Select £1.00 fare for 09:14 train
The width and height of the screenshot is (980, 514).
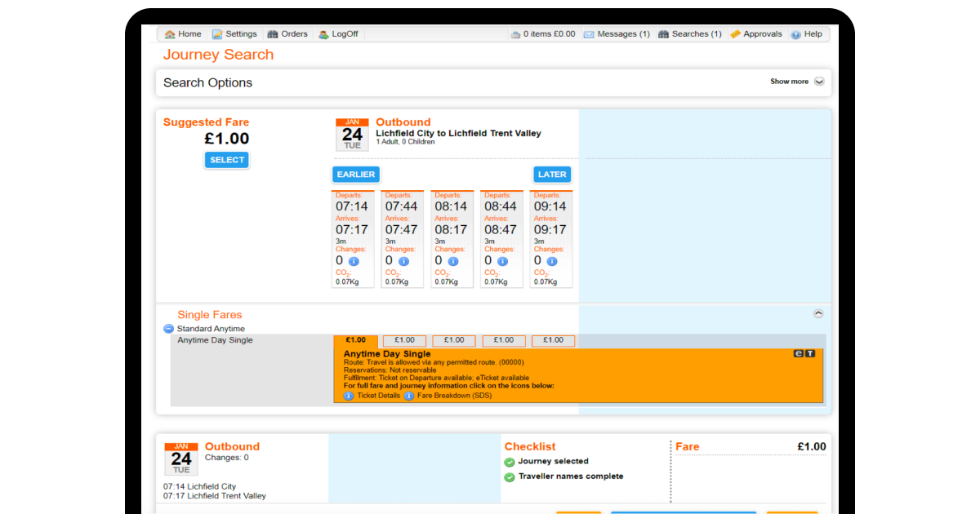[x=553, y=340]
